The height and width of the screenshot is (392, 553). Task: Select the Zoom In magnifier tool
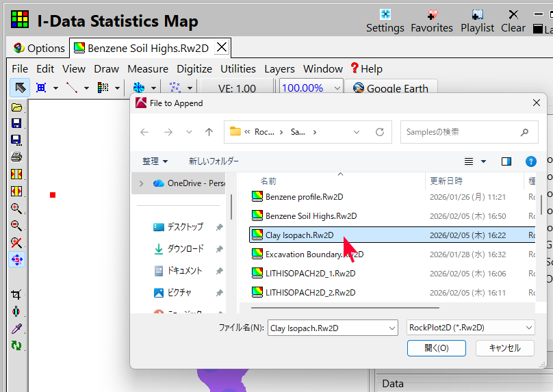[x=16, y=209]
